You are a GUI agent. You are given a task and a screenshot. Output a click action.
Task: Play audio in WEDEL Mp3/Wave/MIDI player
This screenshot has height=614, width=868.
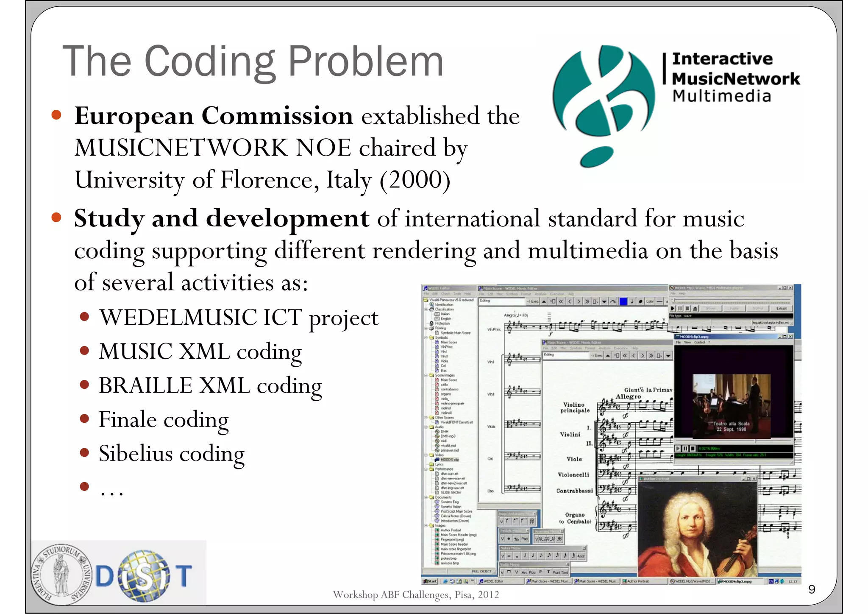[x=673, y=308]
